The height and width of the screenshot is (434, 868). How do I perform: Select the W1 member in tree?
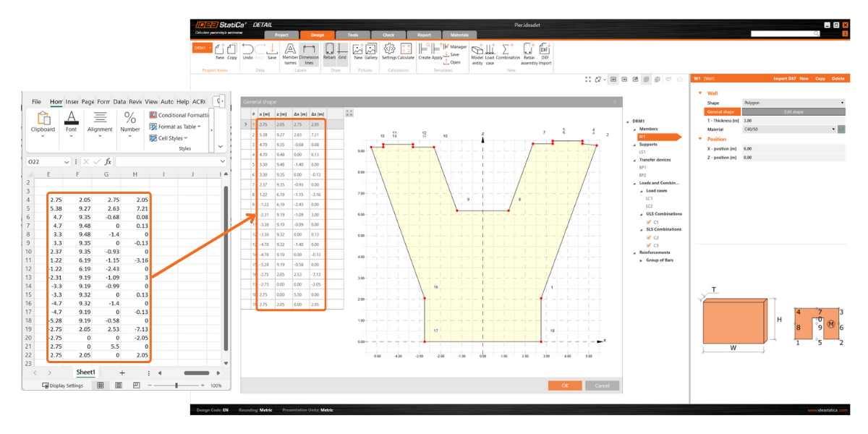coord(642,137)
